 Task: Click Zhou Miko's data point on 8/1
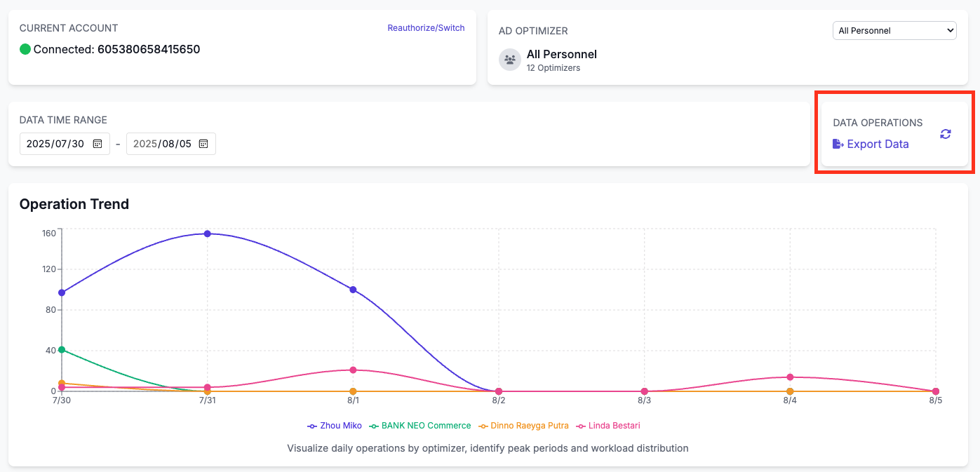(353, 290)
